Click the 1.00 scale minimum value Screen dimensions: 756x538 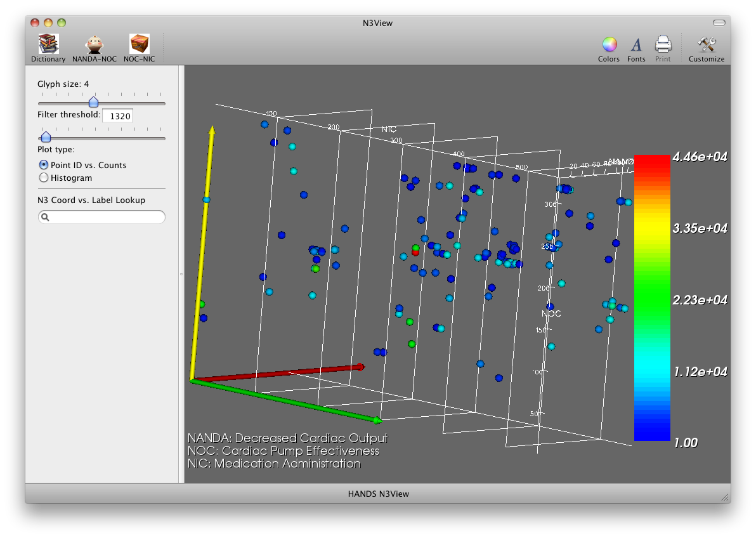tap(686, 443)
